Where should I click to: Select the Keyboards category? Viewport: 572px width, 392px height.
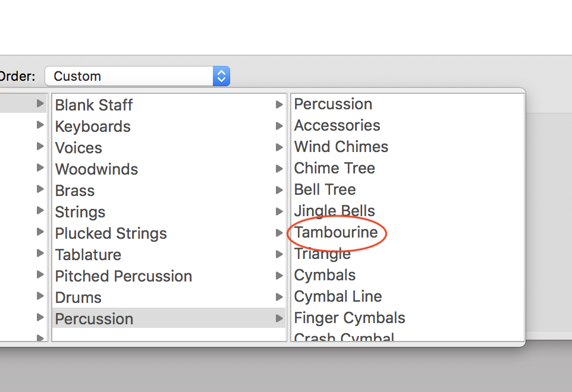pos(92,127)
